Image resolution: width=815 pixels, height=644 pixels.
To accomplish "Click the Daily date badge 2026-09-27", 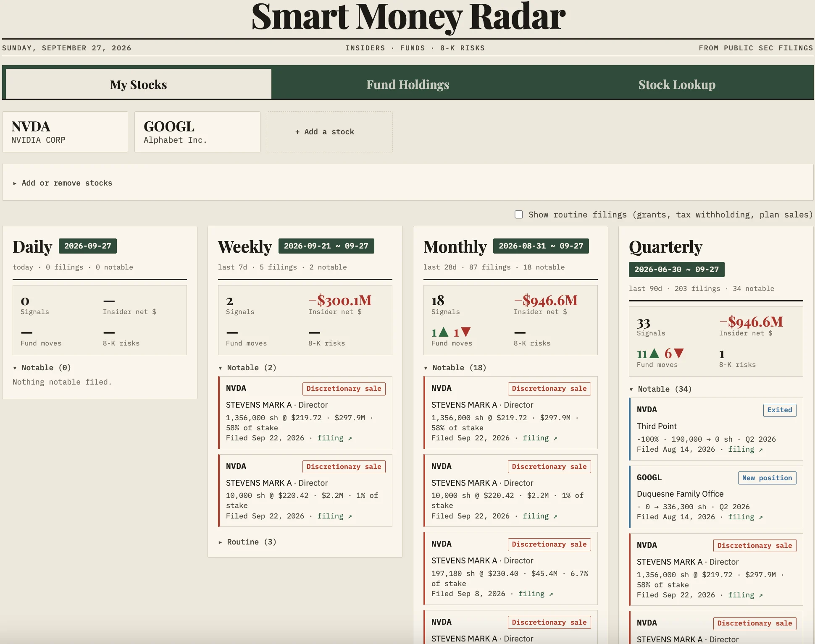I will 88,246.
